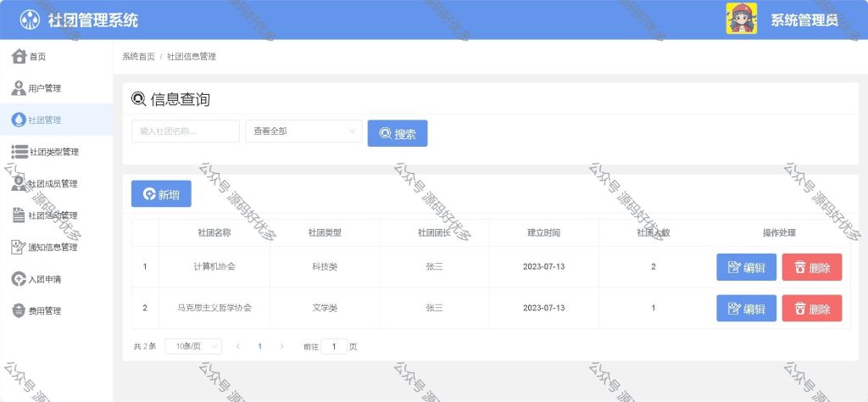
Task: Open the 用户管理 menu item
Action: pyautogui.click(x=57, y=88)
